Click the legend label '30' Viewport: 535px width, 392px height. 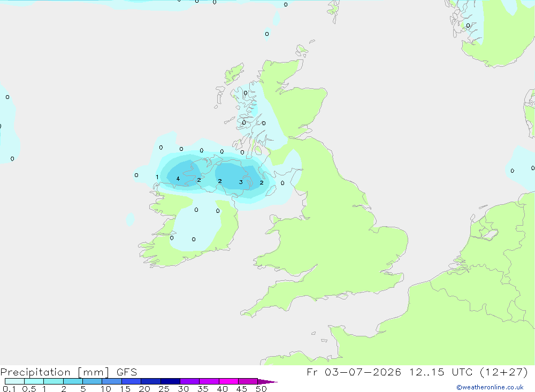(x=184, y=389)
